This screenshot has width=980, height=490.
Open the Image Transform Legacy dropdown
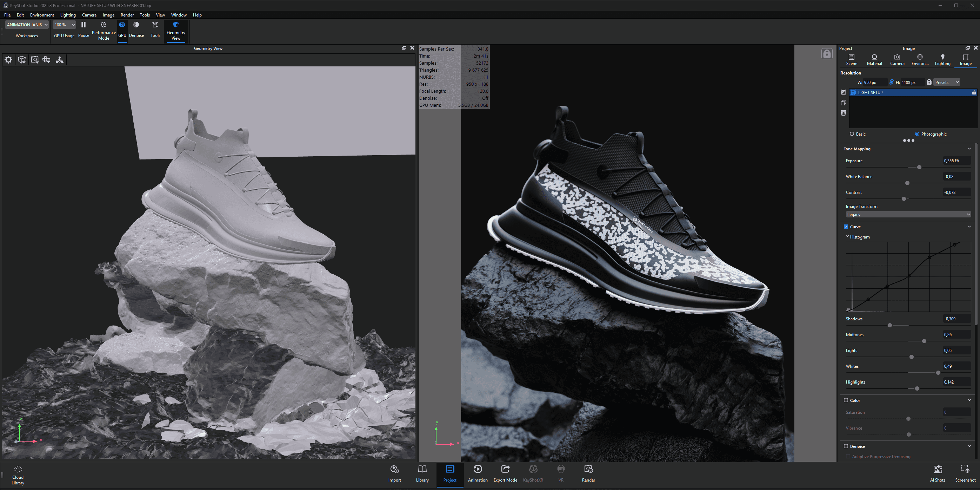coord(908,214)
